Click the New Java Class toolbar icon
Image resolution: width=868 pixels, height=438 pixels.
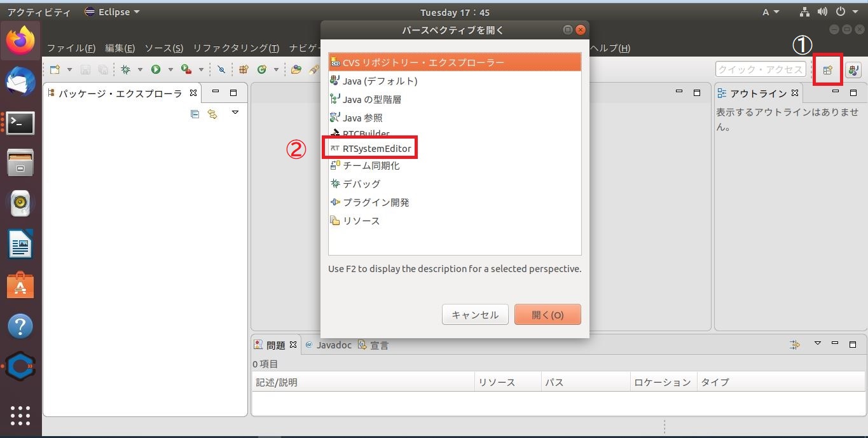261,69
